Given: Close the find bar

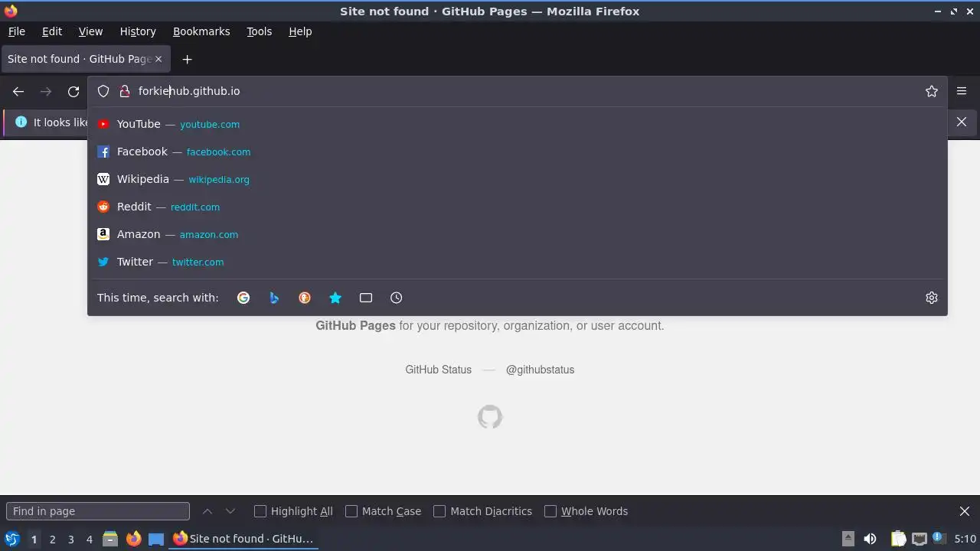Looking at the screenshot, I should click(965, 511).
